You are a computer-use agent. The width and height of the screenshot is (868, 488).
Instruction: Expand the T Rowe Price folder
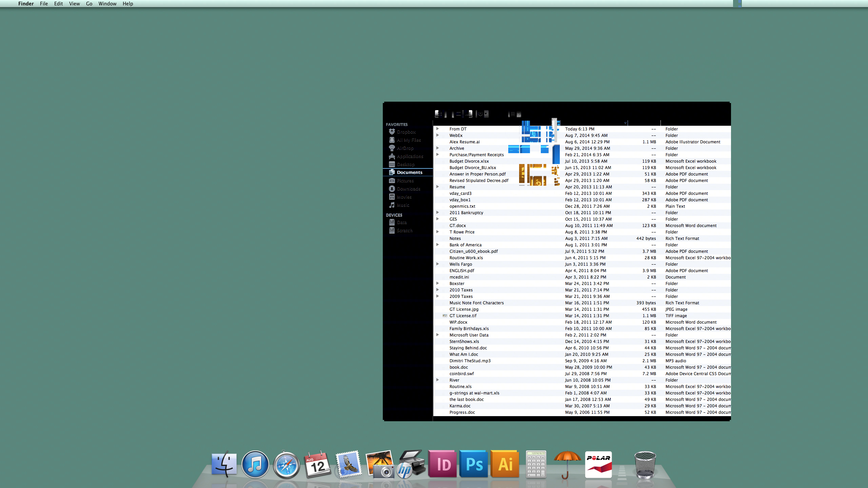click(437, 232)
